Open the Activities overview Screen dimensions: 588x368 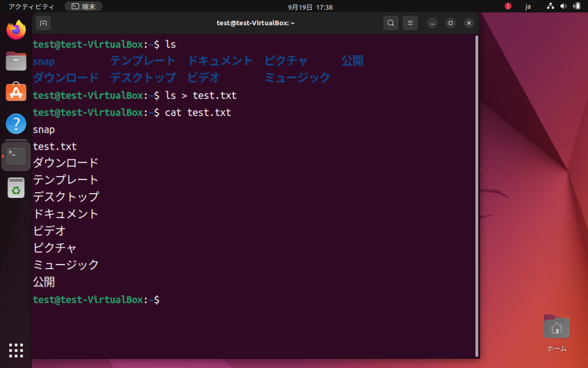point(32,7)
